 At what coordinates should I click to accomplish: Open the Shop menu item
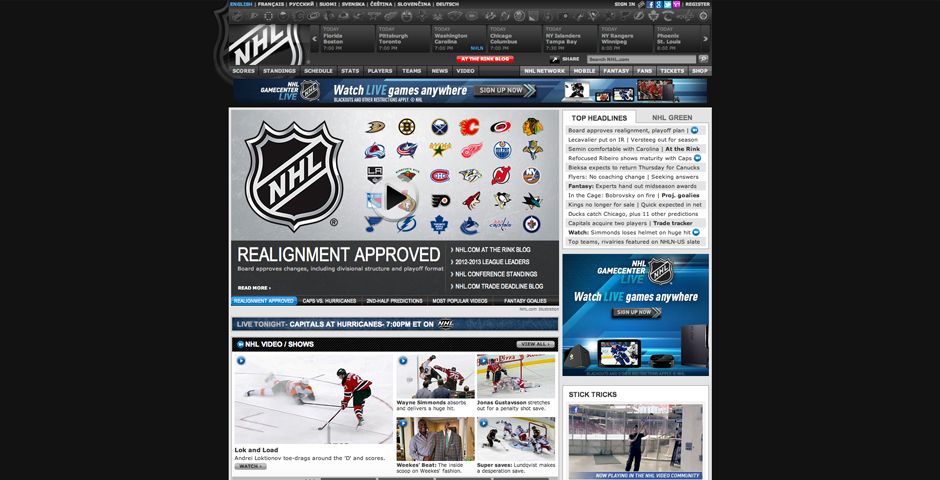(700, 71)
